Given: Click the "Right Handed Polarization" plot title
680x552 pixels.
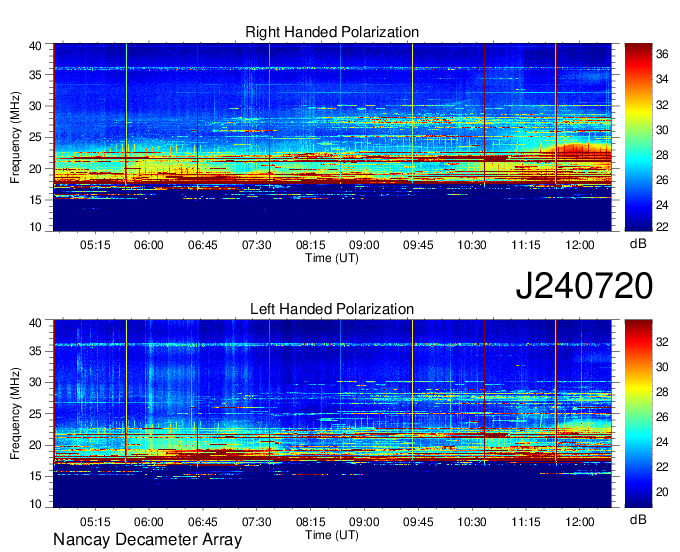Looking at the screenshot, I should (x=332, y=32).
